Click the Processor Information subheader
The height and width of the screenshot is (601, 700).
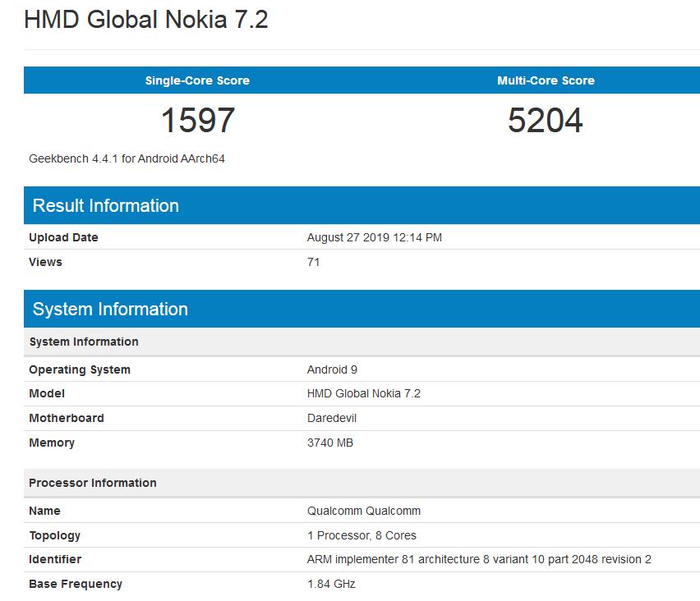(x=362, y=484)
